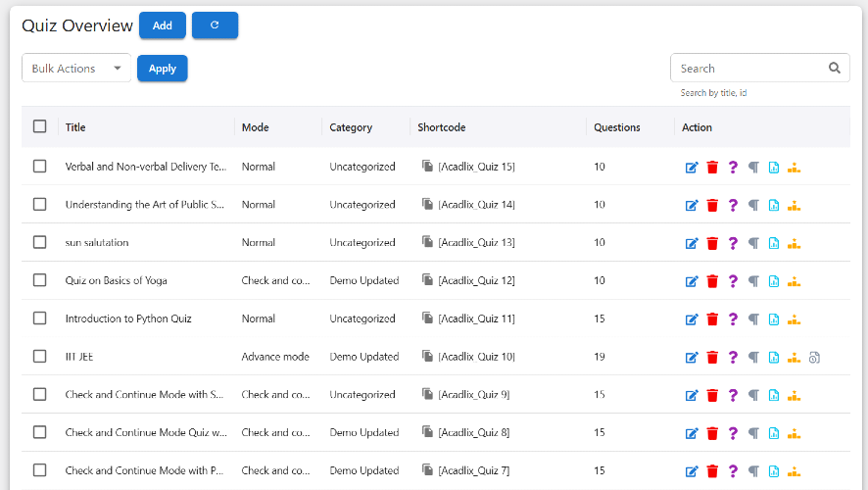Open report file icon for Acadlix_Quiz 15
Screen dimensions: 868x490
click(774, 168)
